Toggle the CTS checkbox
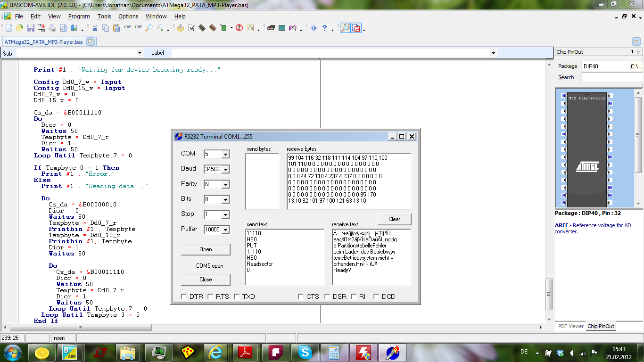This screenshot has height=362, width=644. click(301, 296)
